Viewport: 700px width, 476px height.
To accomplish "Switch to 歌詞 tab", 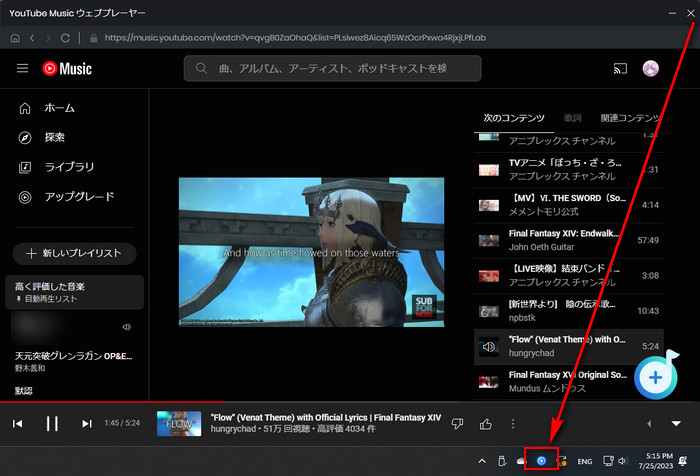I will pyautogui.click(x=572, y=118).
